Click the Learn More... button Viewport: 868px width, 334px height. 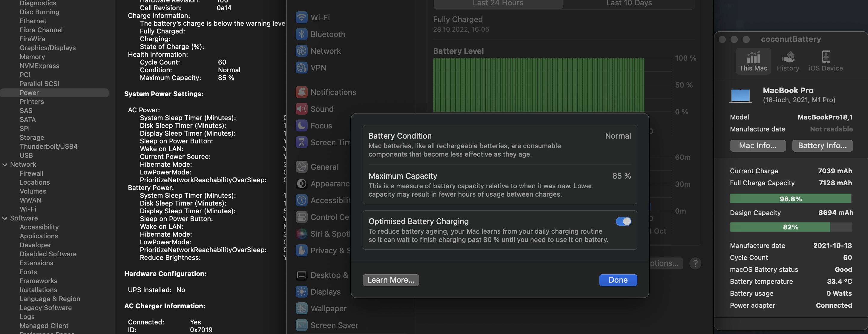click(x=390, y=280)
